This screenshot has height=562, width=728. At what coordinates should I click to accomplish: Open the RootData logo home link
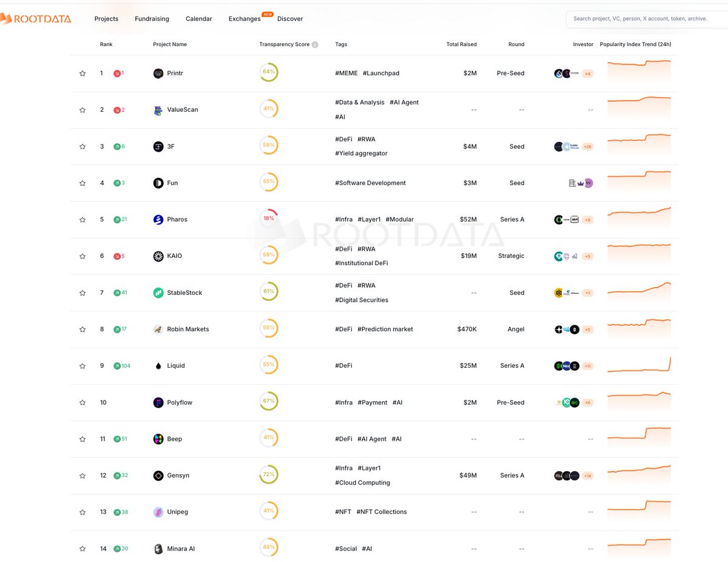click(35, 19)
